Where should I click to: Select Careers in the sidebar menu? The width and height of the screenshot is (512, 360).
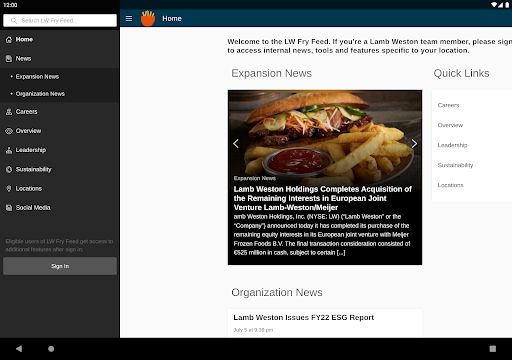60,112
